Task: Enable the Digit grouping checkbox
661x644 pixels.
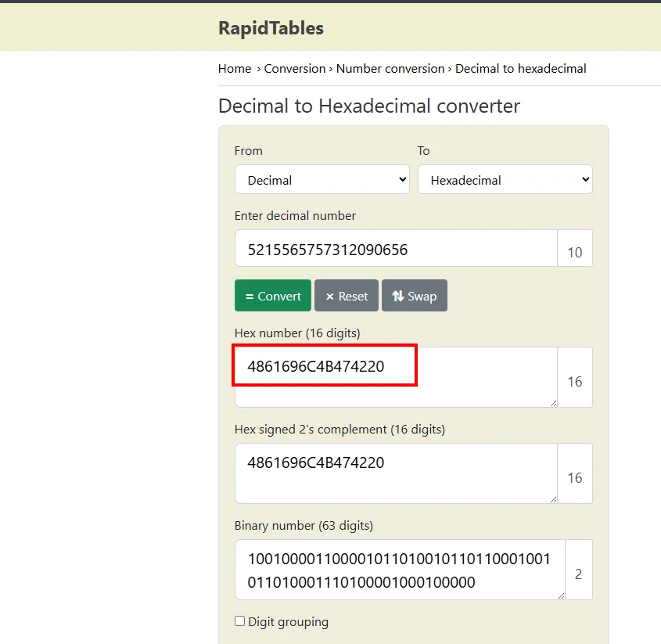Action: pos(240,621)
